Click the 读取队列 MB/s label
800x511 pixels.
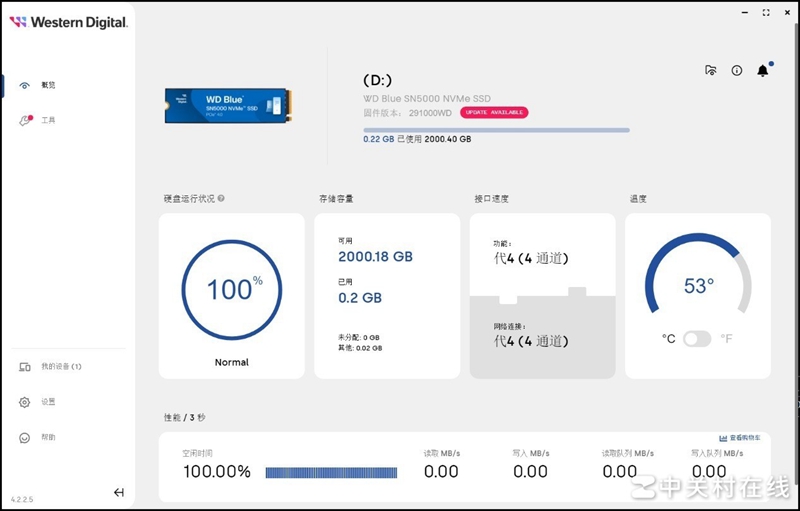click(x=628, y=453)
